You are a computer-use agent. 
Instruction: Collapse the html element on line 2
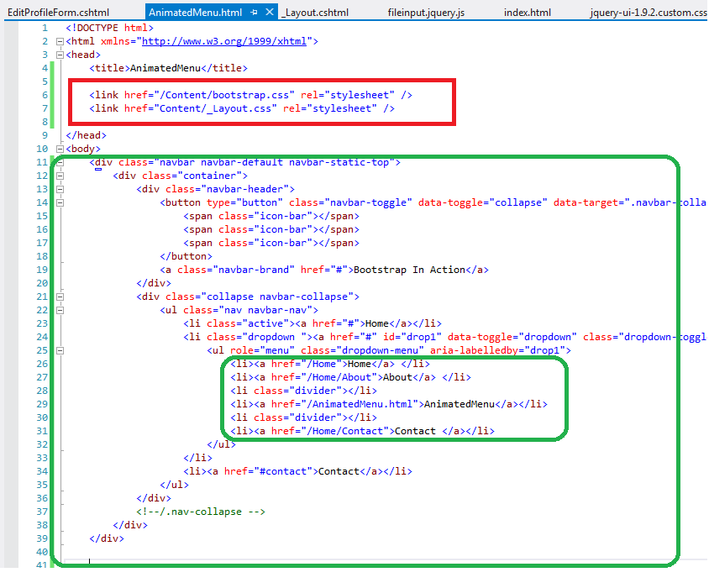click(x=60, y=42)
